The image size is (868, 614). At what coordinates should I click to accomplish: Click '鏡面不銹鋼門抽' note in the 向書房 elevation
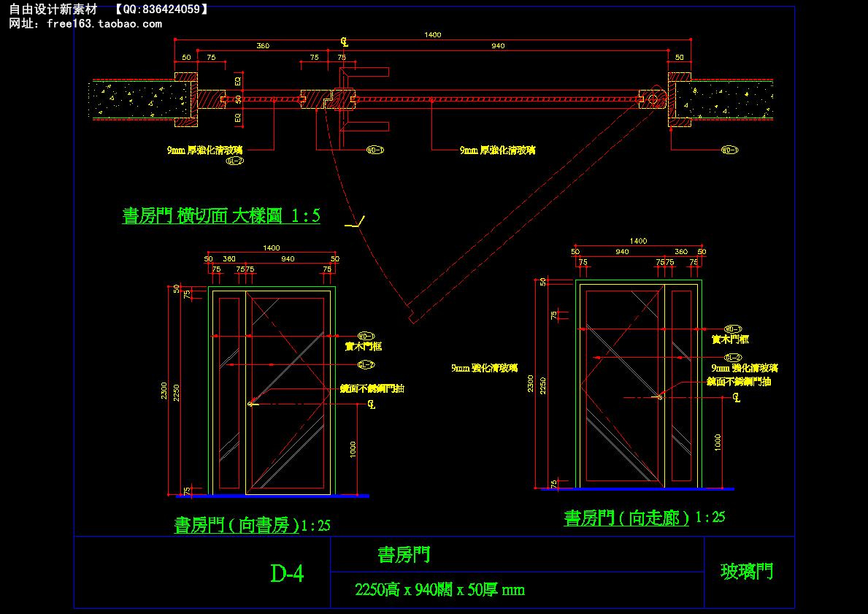point(372,388)
